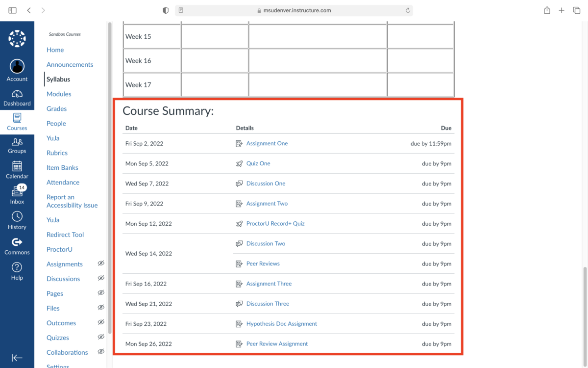Open ProctorU in course menu
Screen dimensions: 588x368
(x=59, y=249)
